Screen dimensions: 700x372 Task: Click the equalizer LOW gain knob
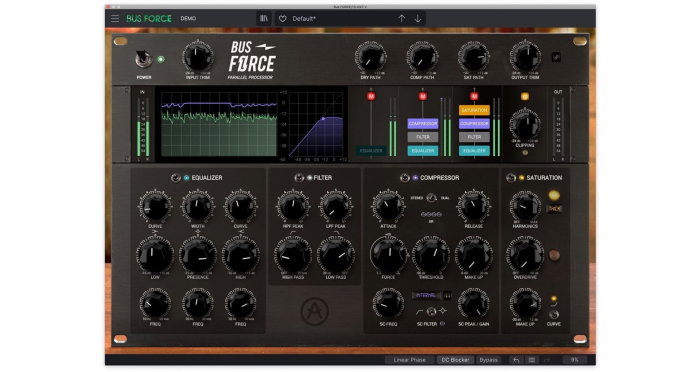(x=155, y=255)
